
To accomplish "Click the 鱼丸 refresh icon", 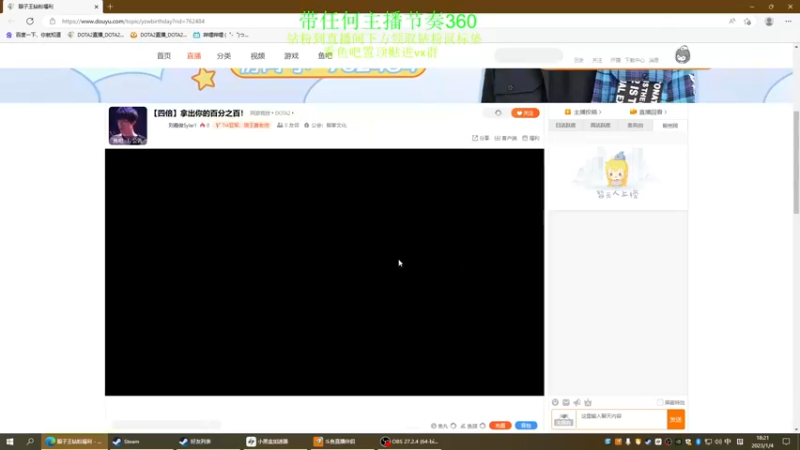I will [453, 426].
